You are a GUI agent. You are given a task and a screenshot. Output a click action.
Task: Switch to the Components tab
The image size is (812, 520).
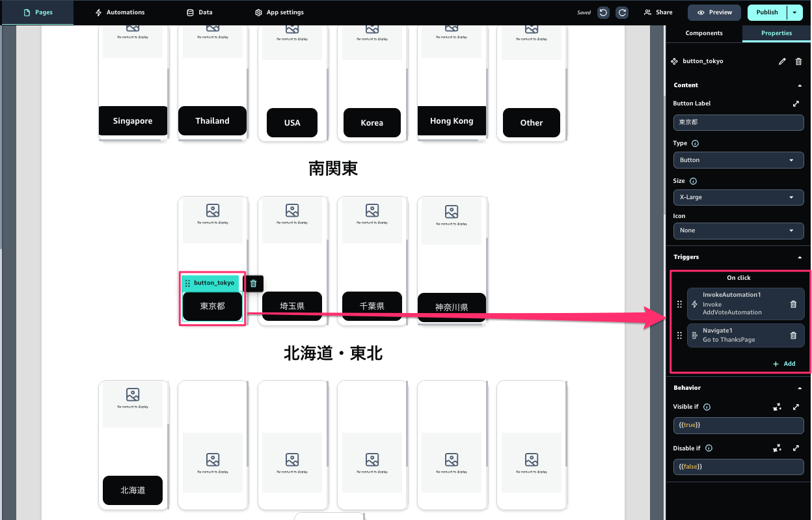coord(704,33)
